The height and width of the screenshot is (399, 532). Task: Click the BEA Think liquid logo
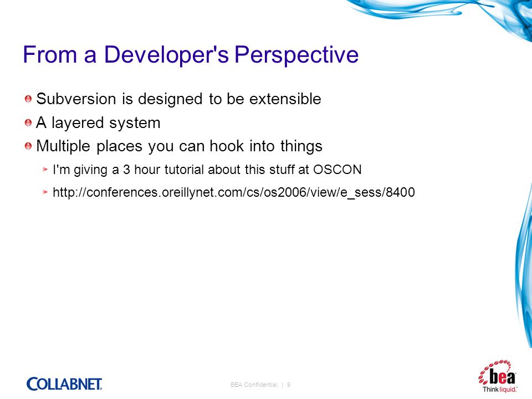coord(498,376)
